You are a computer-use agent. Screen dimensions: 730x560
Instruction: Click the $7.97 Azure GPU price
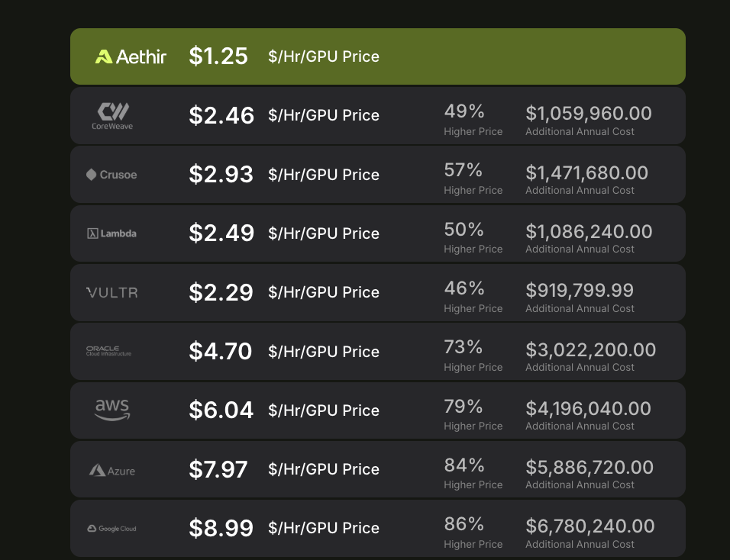[218, 469]
